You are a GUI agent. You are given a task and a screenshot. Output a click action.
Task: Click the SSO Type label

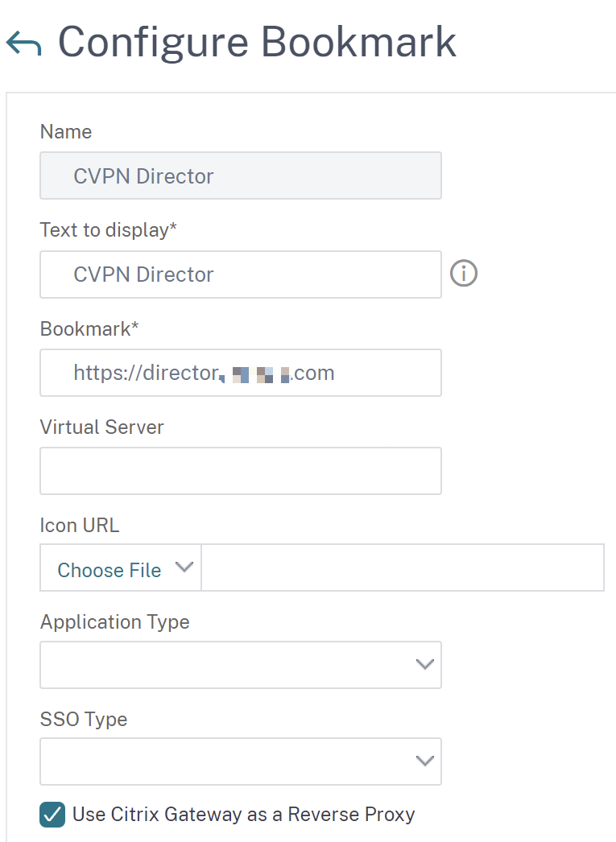point(83,719)
